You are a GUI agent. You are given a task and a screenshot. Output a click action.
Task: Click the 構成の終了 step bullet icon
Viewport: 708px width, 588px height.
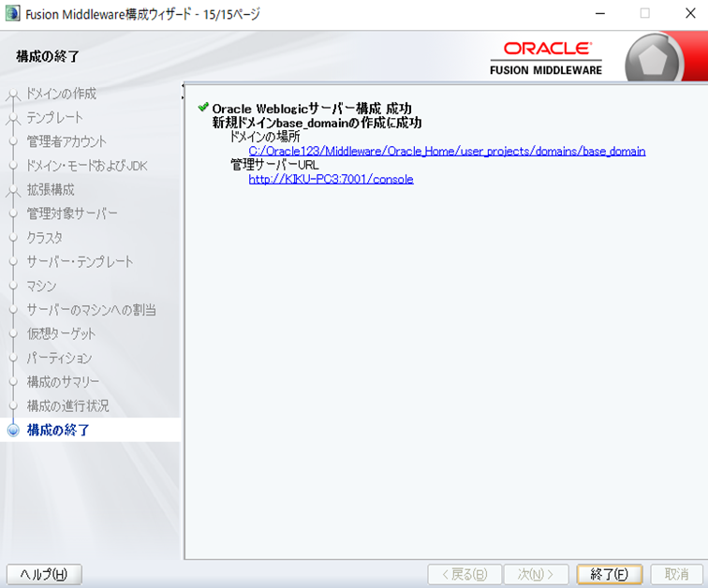coord(12,431)
